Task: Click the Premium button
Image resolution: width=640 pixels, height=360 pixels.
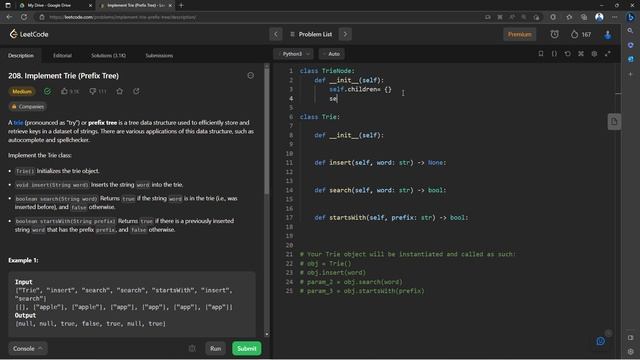Action: click(x=519, y=34)
